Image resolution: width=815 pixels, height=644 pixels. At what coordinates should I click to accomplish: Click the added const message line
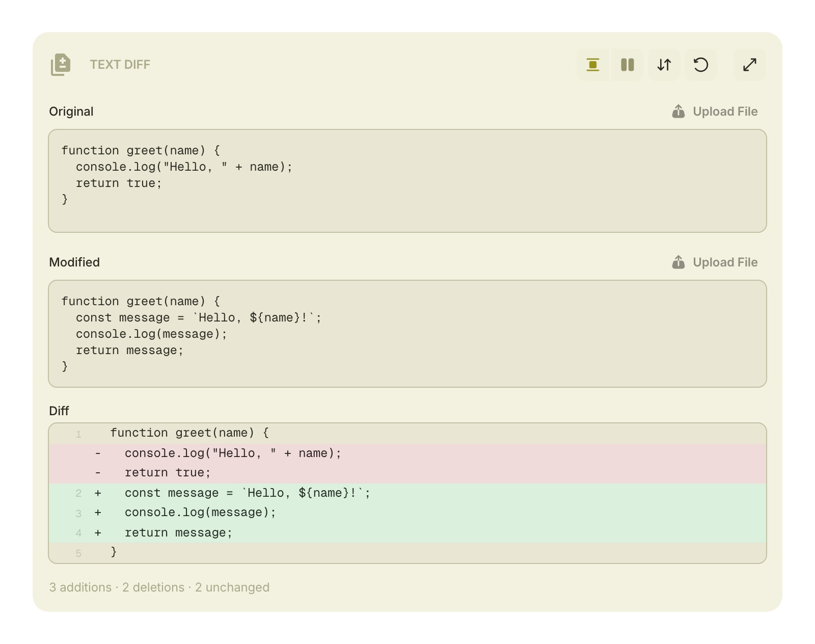click(247, 493)
